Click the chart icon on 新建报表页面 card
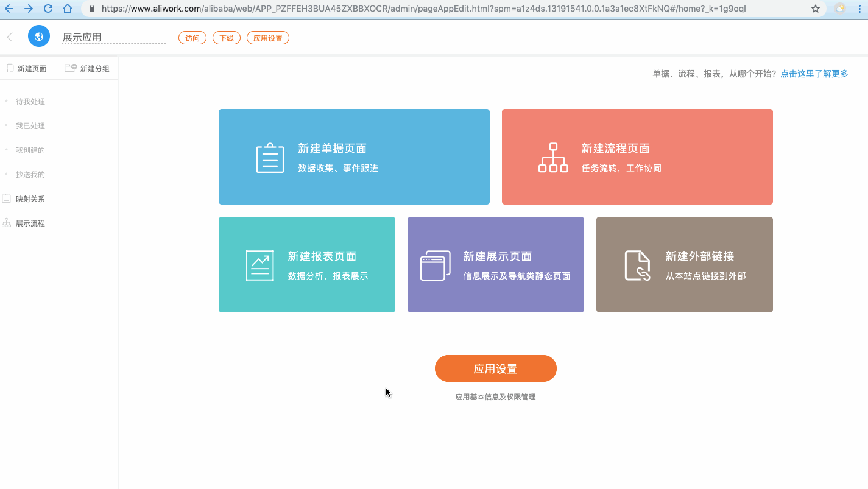Image resolution: width=868 pixels, height=489 pixels. pyautogui.click(x=260, y=266)
